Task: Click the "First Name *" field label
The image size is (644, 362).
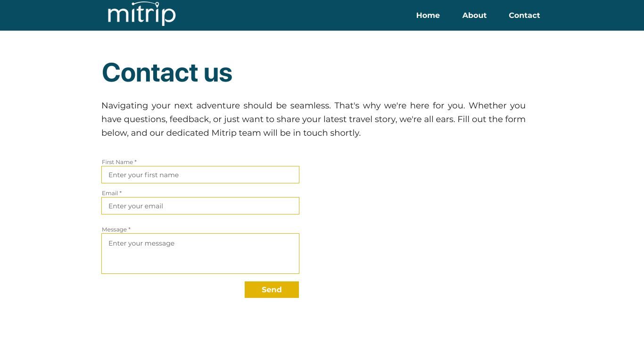Action: (119, 162)
